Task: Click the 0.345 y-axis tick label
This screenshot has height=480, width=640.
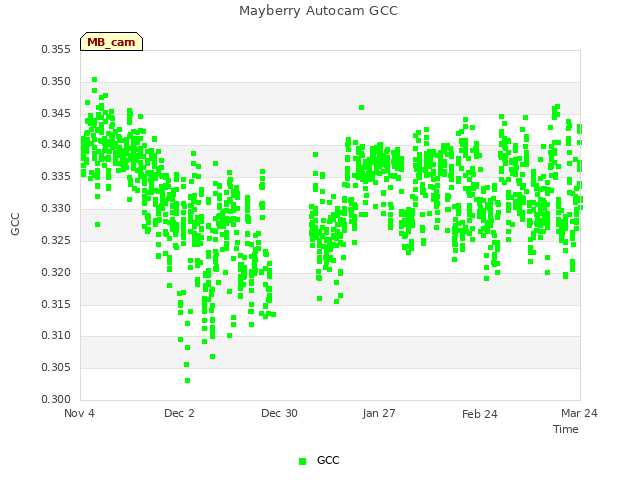Action: (56, 113)
